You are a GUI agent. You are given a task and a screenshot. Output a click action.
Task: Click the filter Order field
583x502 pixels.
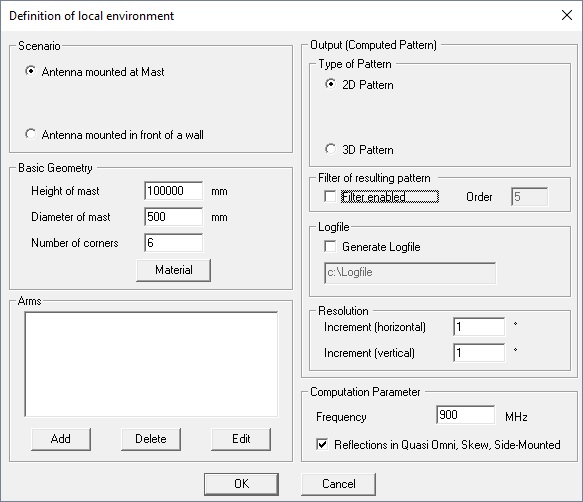pyautogui.click(x=529, y=197)
